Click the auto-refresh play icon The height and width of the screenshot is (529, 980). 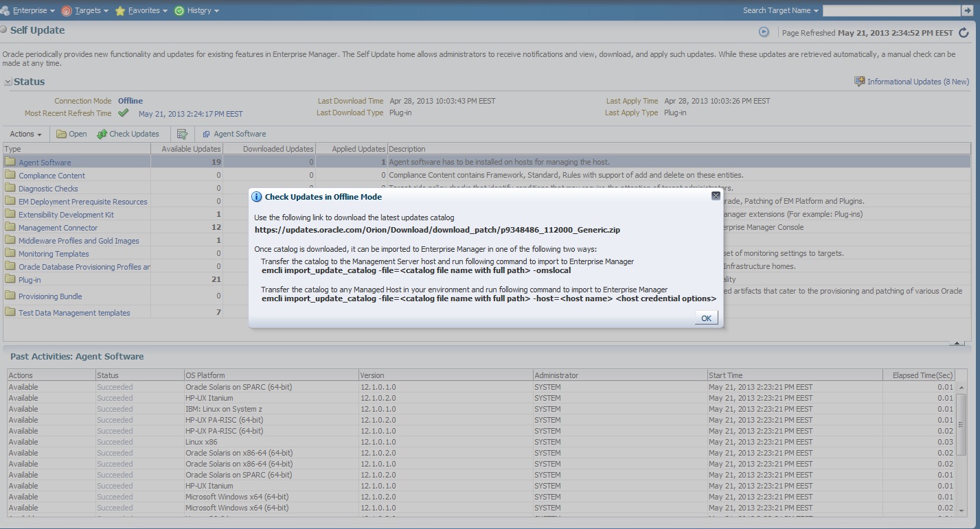[x=764, y=32]
